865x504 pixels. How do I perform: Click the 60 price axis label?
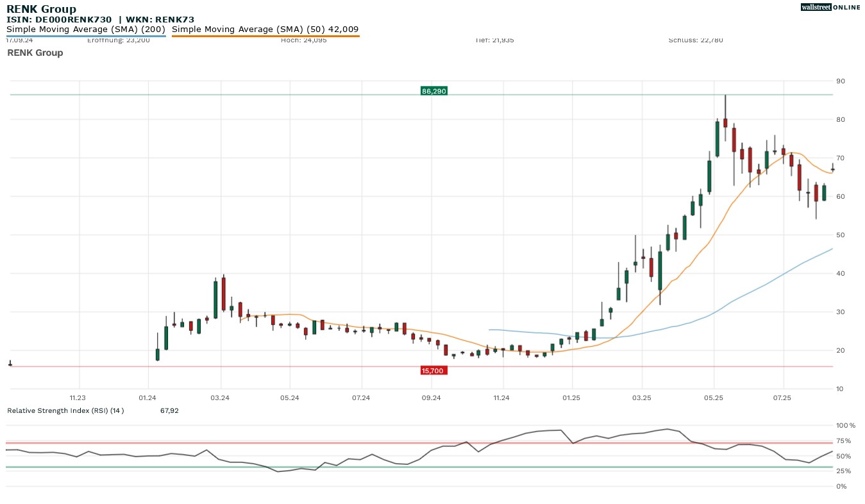[x=841, y=196]
